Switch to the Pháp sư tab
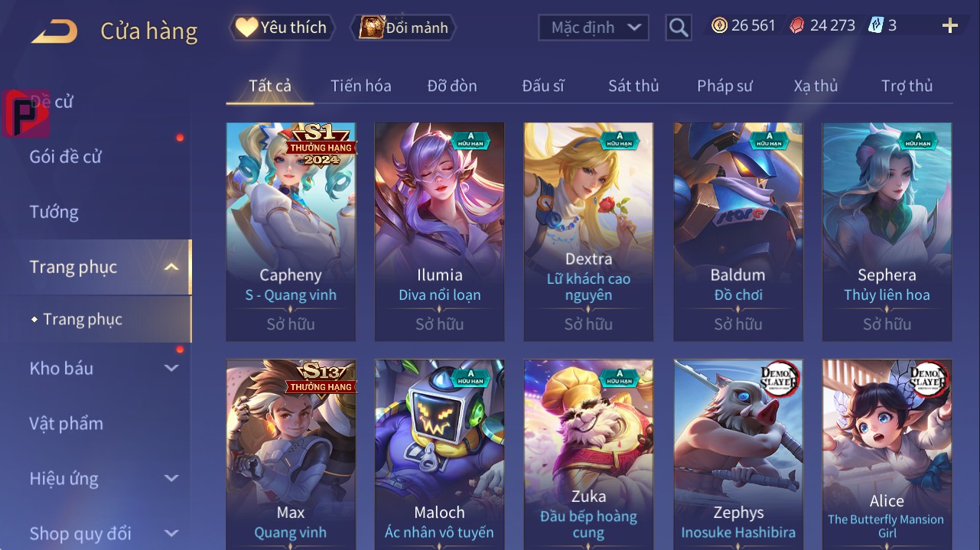The image size is (980, 550). pos(724,86)
